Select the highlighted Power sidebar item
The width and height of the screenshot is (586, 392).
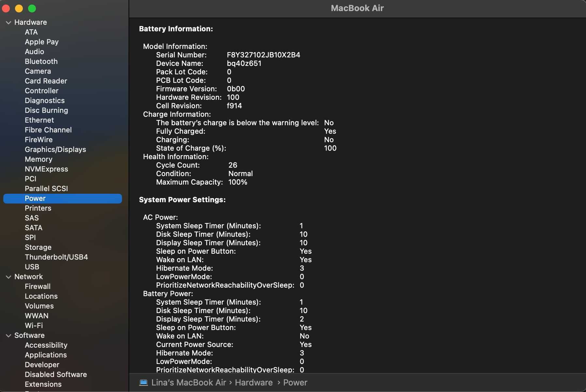pyautogui.click(x=63, y=198)
